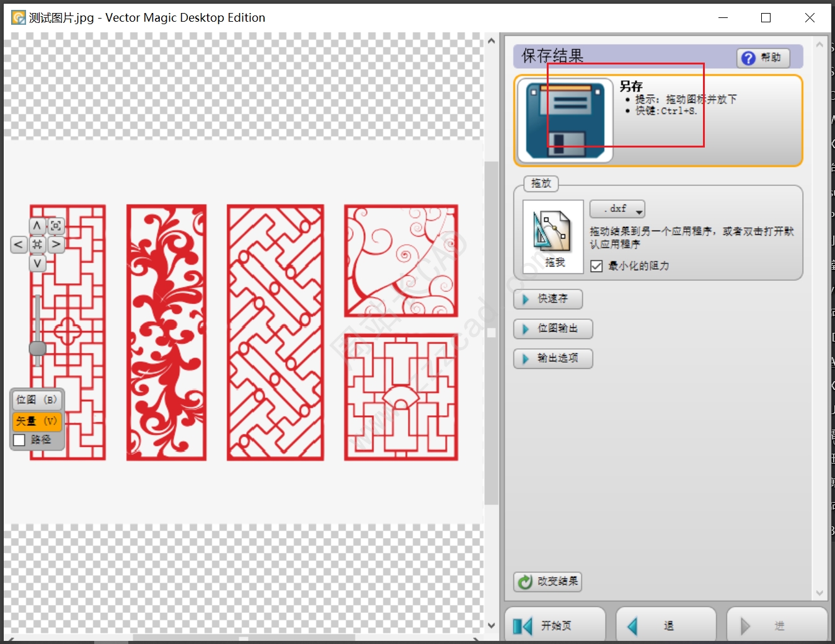835x644 pixels.
Task: Expand the 输出选项 section
Action: [552, 358]
